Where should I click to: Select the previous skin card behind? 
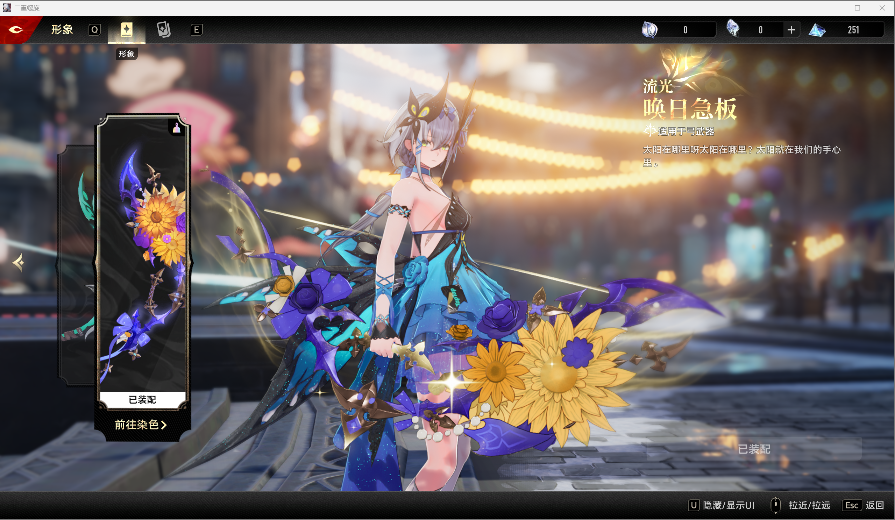(76, 260)
